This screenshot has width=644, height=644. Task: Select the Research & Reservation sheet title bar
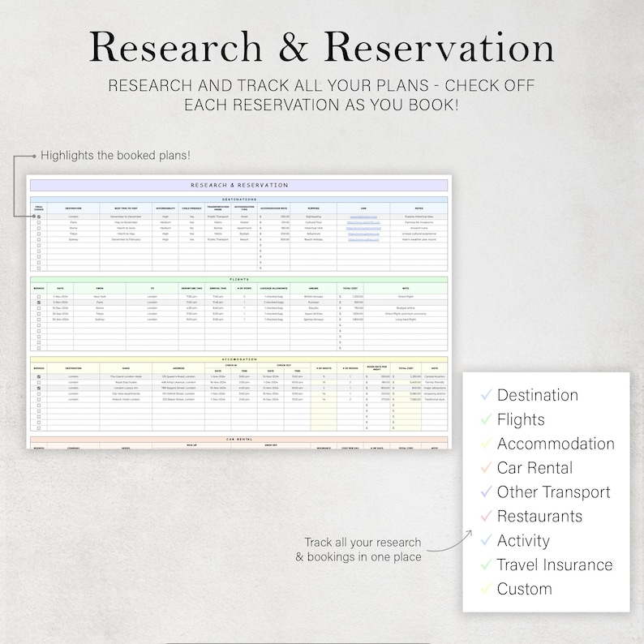[239, 185]
